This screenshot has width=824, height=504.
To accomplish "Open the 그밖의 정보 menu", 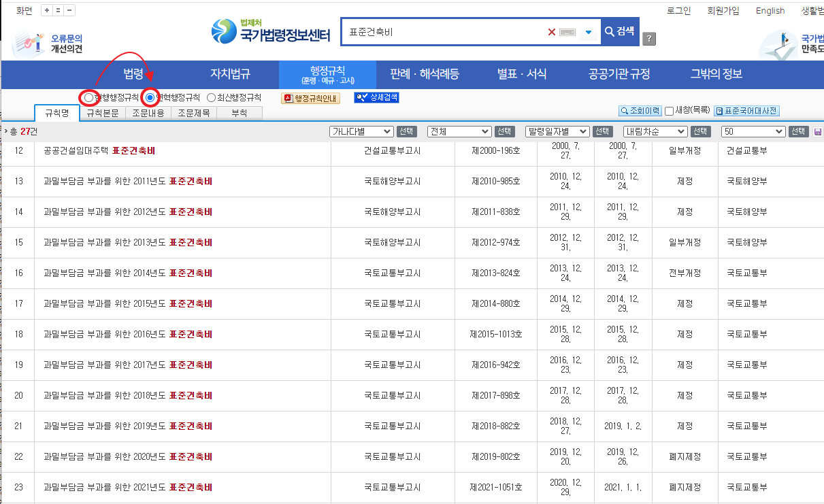I will [716, 74].
